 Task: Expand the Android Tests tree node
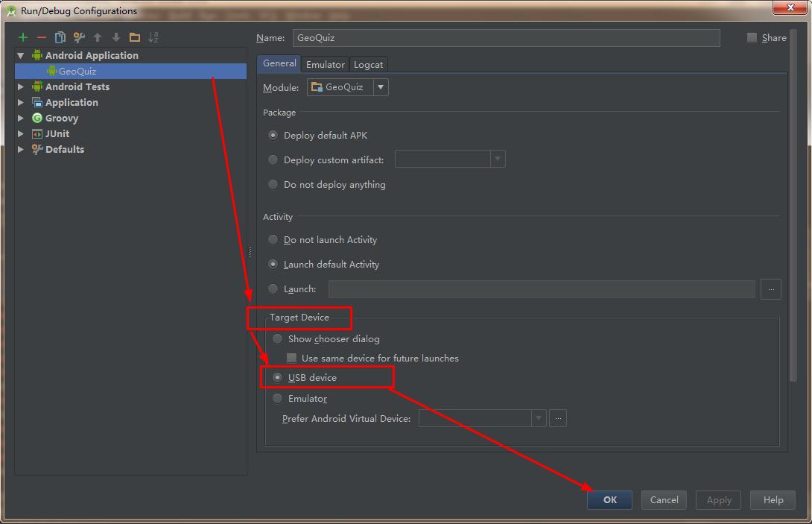tap(21, 86)
